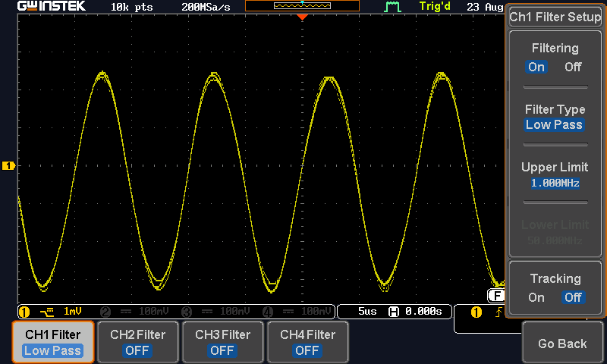This screenshot has width=607, height=364.
Task: Click the channel 1 ground level marker
Action: pyautogui.click(x=8, y=165)
